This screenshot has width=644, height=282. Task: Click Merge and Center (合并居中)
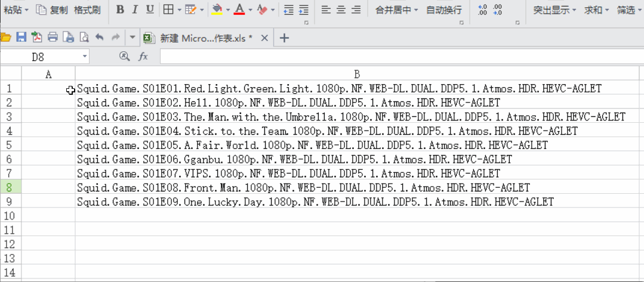click(x=393, y=10)
